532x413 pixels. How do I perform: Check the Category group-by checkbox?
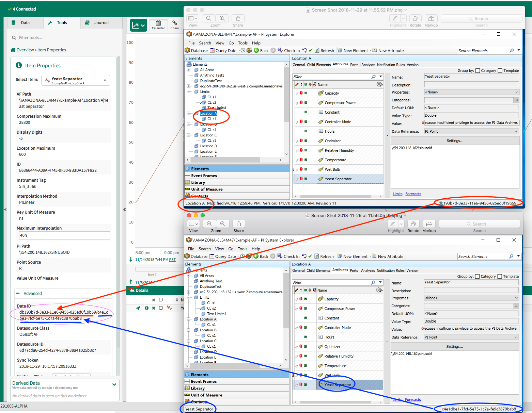tap(477, 70)
